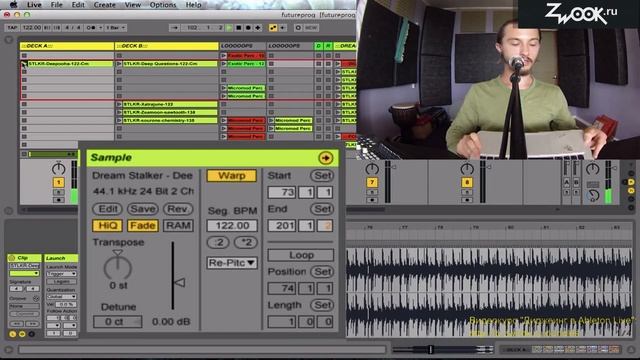Toggle the HiQ button
Screen dimensions: 640x360
pyautogui.click(x=107, y=226)
